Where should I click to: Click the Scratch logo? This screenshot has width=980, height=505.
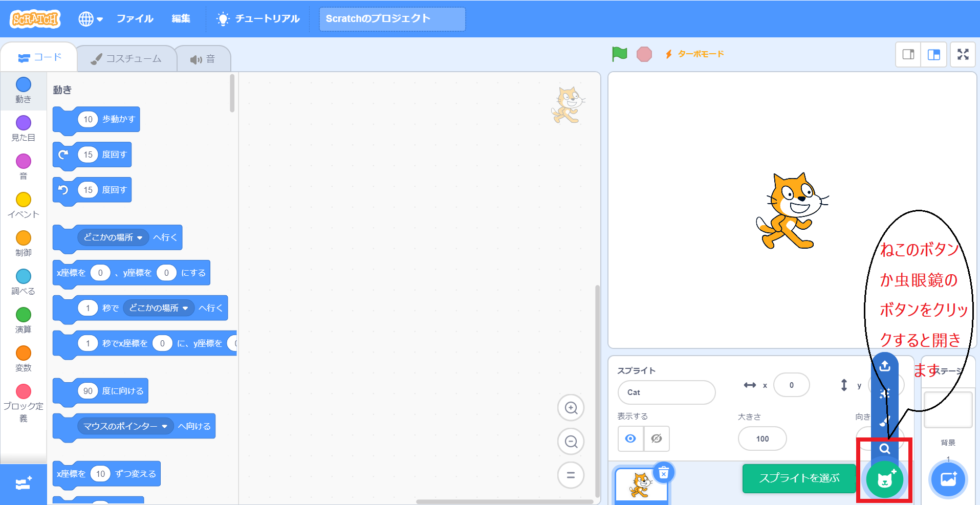(x=35, y=19)
